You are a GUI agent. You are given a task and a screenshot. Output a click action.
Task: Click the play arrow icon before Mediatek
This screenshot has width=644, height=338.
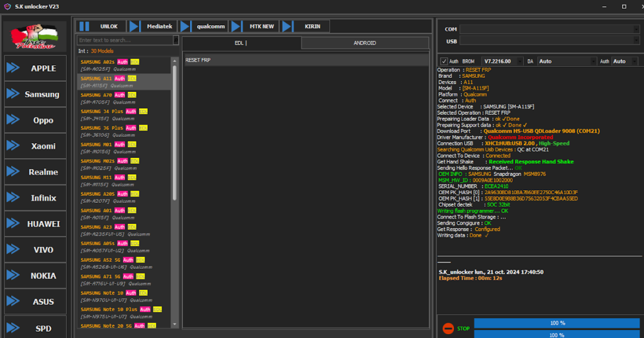pos(134,26)
